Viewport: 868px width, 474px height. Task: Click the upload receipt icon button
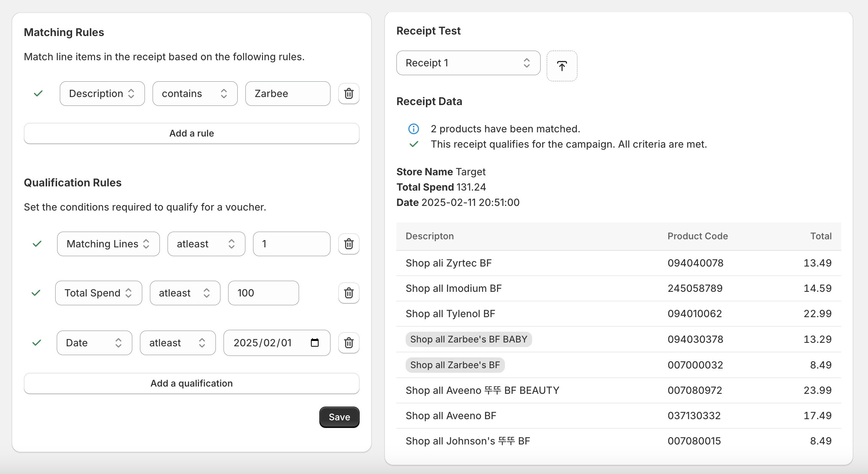coord(562,66)
